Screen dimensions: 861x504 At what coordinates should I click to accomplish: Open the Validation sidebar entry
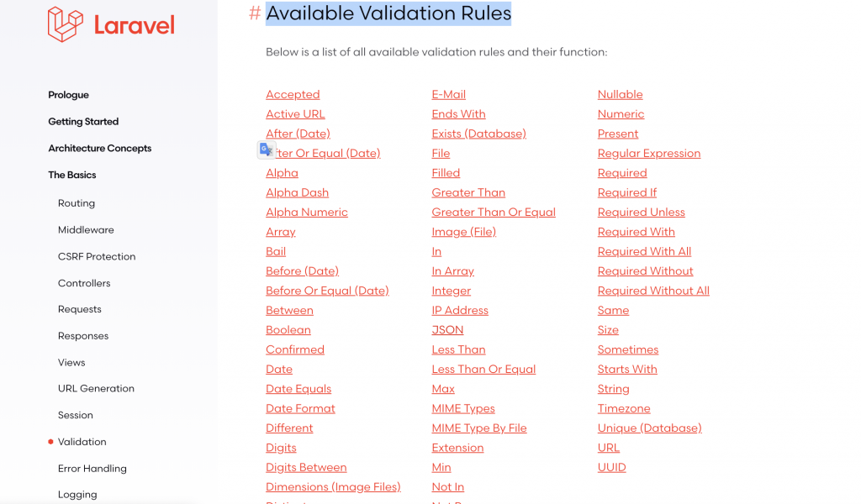(x=82, y=442)
